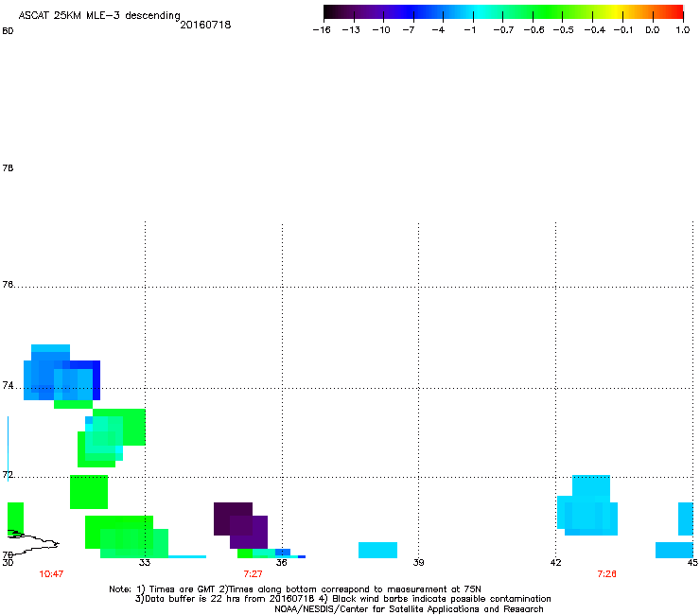
Task: Click the NOAA/NESDIS credit line
Action: [409, 609]
